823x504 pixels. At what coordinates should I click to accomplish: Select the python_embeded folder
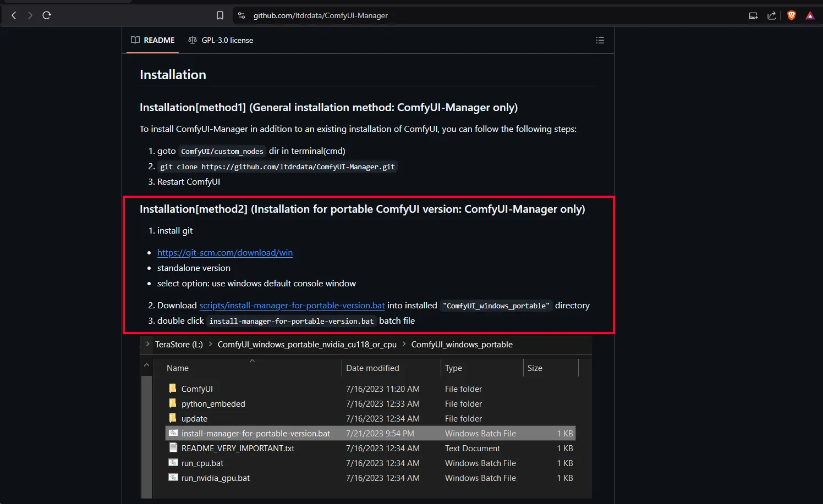[x=213, y=404]
